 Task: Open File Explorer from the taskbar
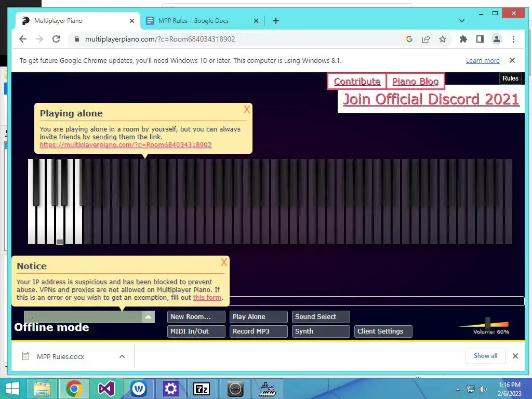(x=42, y=389)
